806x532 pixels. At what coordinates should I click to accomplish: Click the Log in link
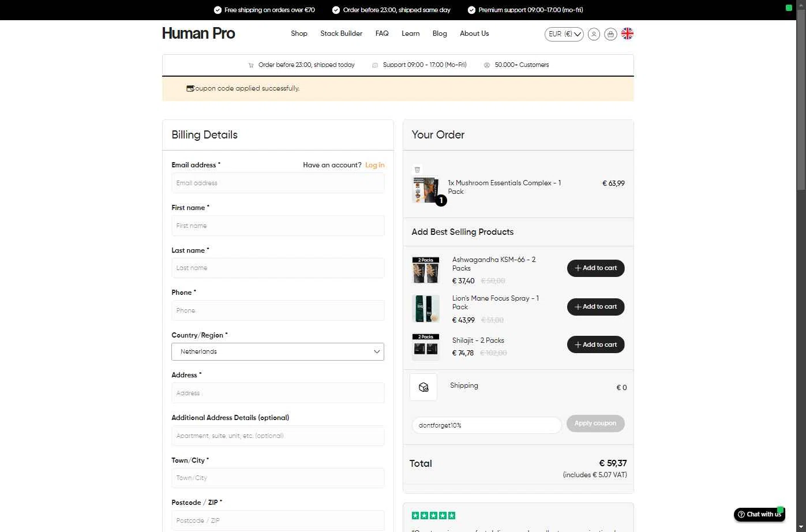pyautogui.click(x=374, y=165)
